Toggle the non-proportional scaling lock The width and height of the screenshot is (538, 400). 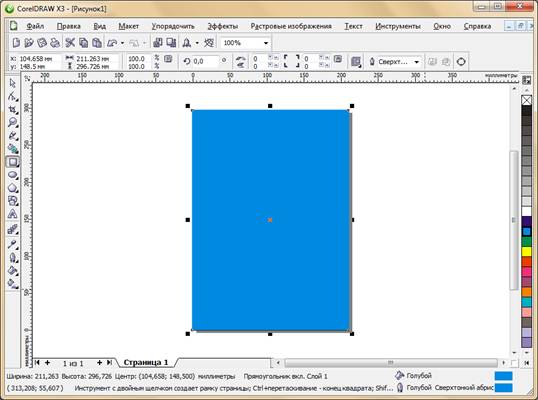(x=168, y=59)
